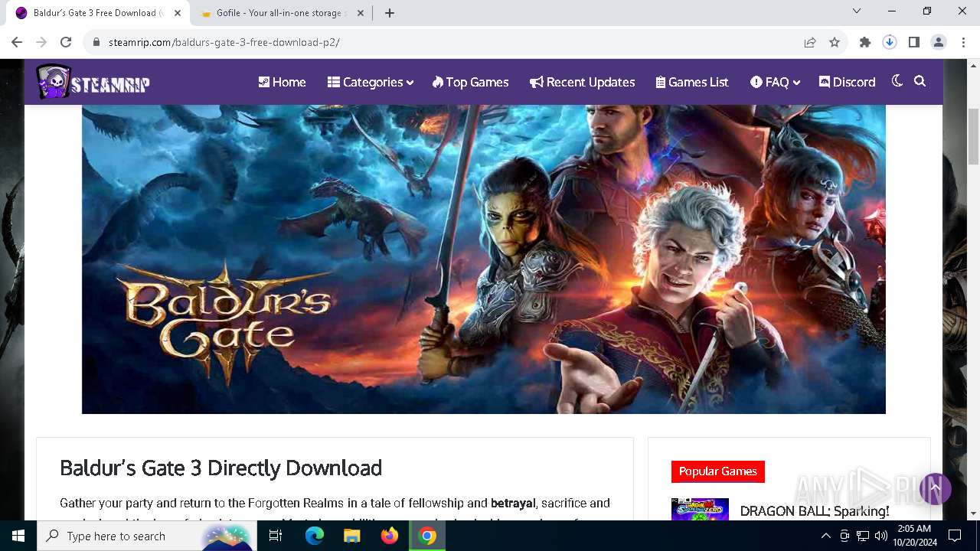Click the taskbar search box
The width and height of the screenshot is (980, 551).
[x=148, y=536]
